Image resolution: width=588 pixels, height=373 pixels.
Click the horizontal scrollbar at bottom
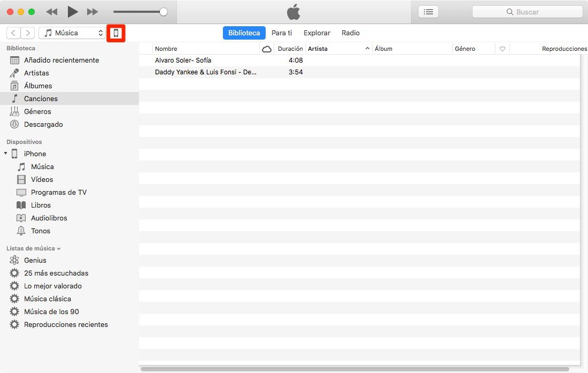click(355, 369)
